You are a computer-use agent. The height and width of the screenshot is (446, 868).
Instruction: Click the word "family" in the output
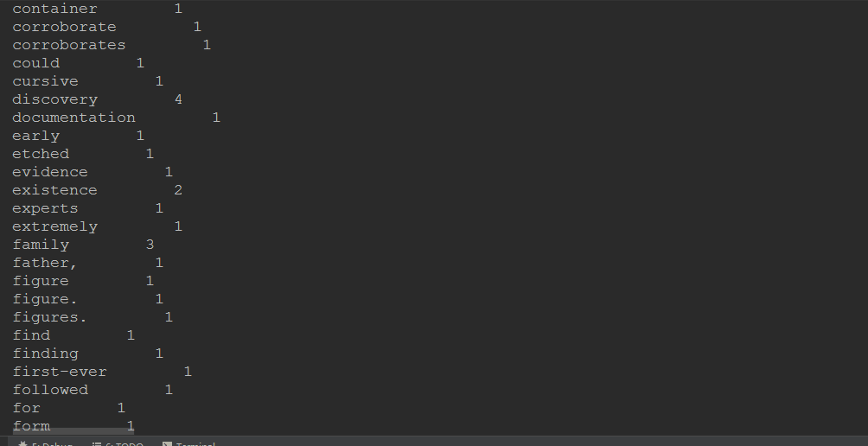pyautogui.click(x=41, y=245)
